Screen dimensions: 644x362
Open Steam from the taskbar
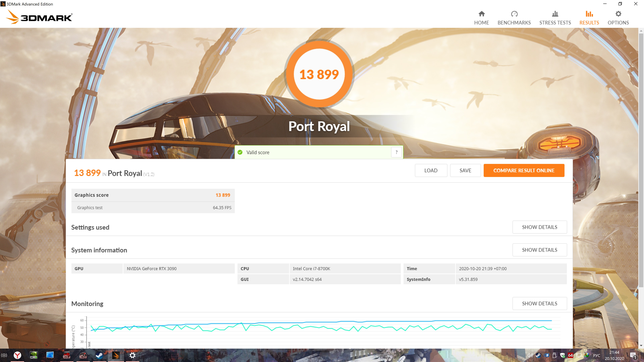click(99, 355)
